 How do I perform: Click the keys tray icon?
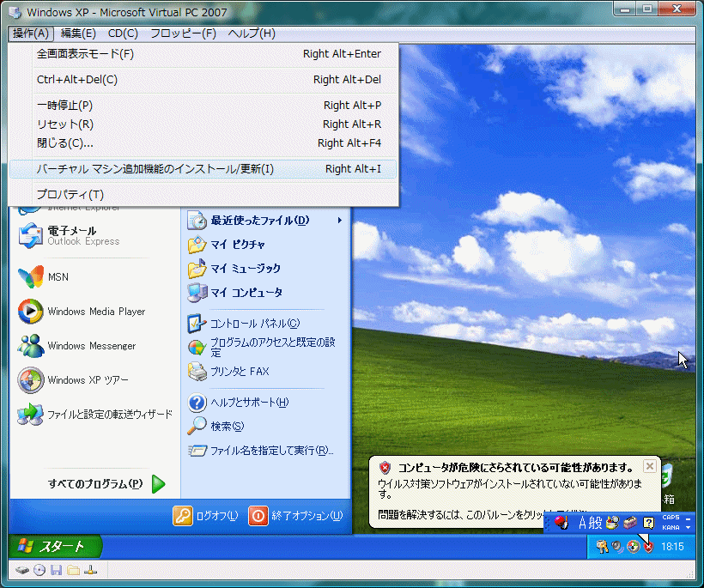point(602,546)
